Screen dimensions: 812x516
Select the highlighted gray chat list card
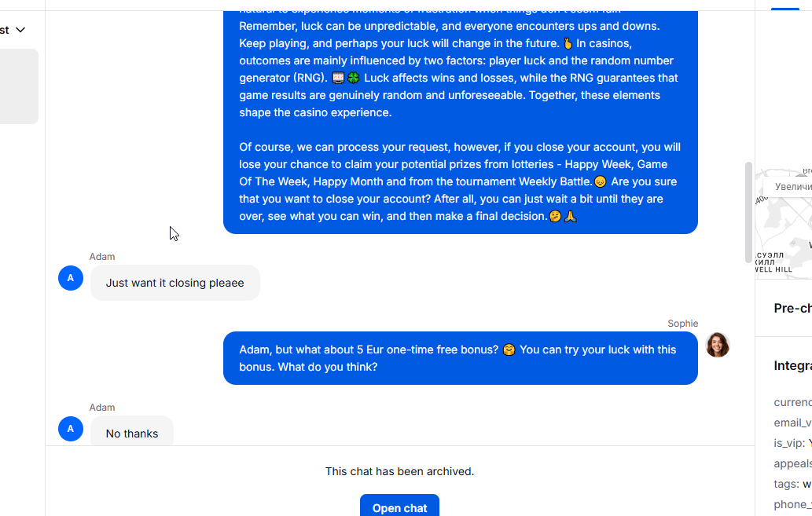(19, 86)
